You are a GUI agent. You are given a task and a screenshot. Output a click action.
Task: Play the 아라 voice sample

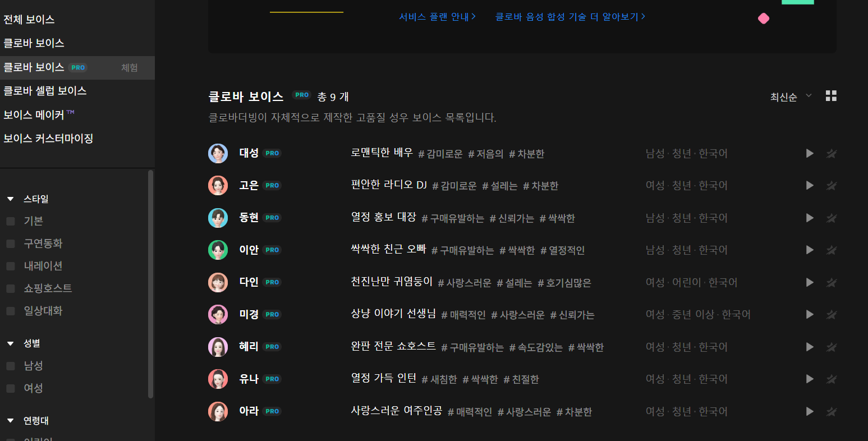[810, 411]
